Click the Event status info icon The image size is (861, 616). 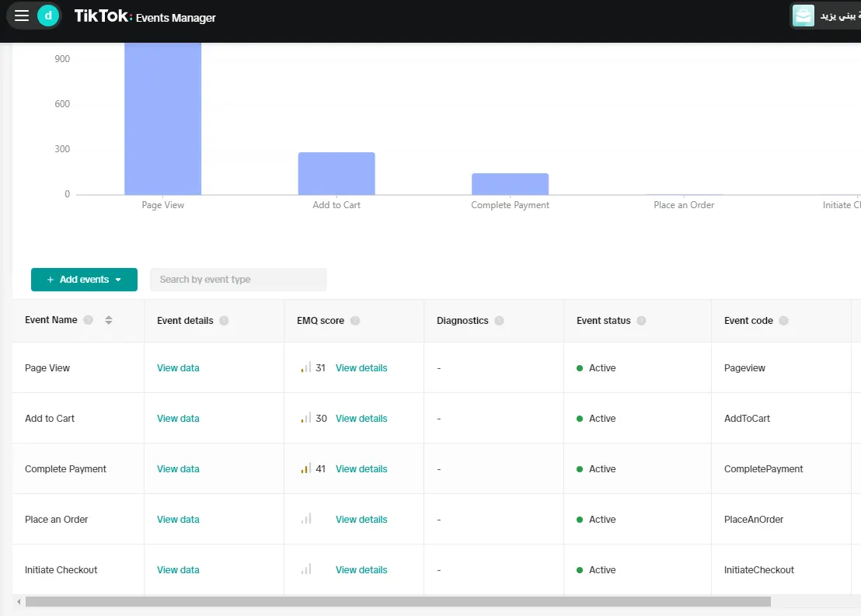point(641,321)
